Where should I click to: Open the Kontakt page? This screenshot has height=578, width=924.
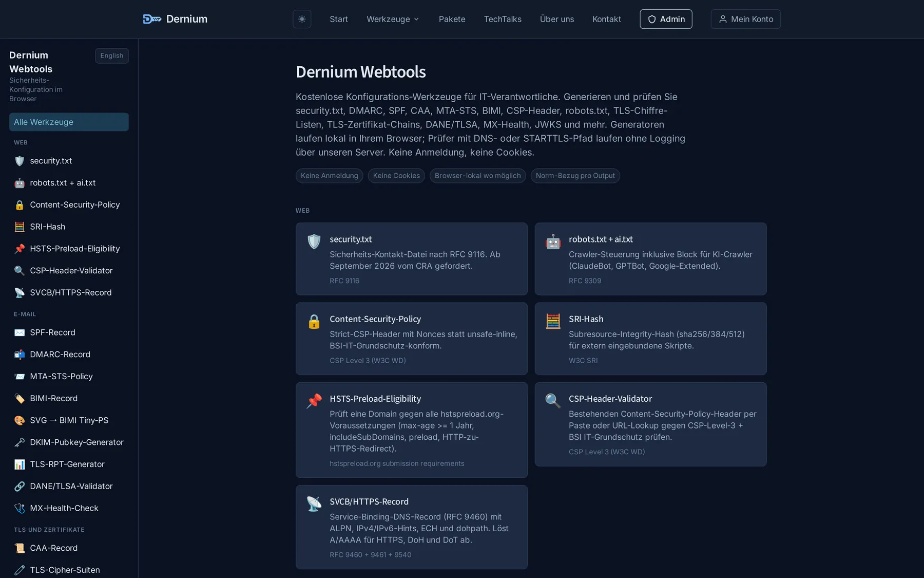click(x=607, y=19)
